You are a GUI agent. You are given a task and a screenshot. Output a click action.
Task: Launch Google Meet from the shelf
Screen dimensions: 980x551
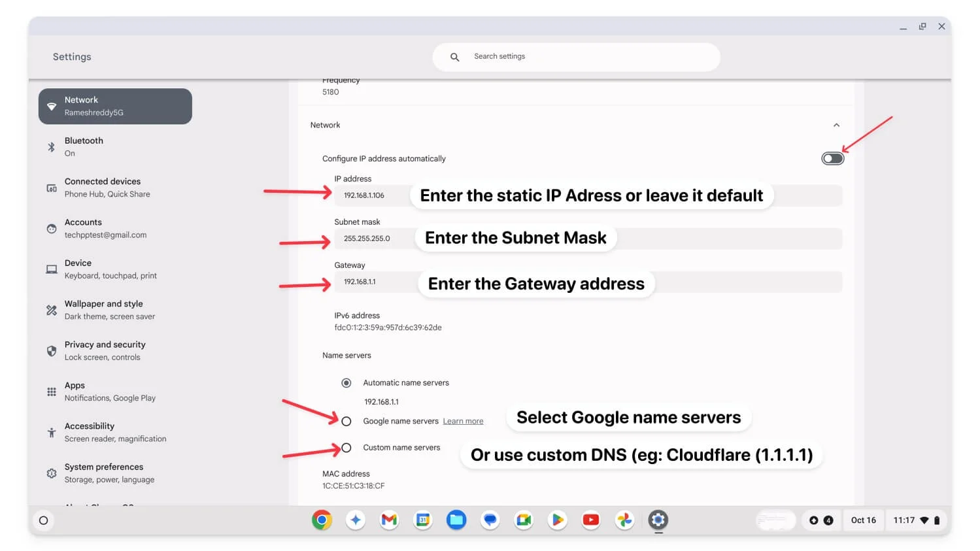coord(524,520)
